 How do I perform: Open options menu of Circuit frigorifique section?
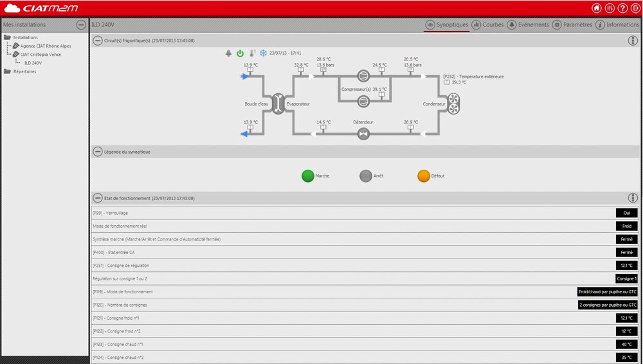[x=633, y=41]
